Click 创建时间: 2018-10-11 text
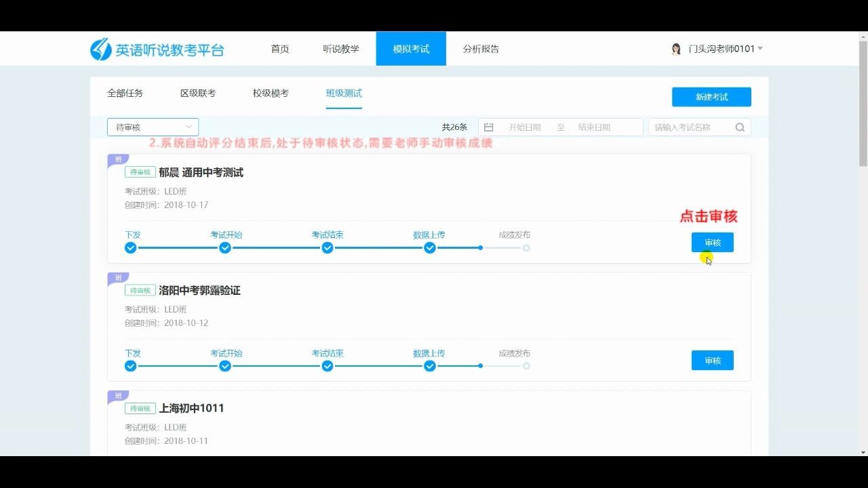This screenshot has width=868, height=488. [x=166, y=441]
